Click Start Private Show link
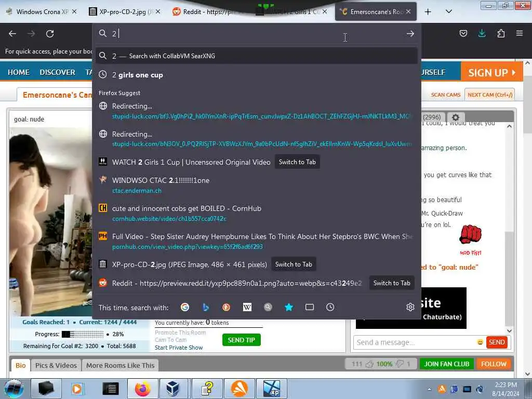Image resolution: width=532 pixels, height=399 pixels. click(179, 348)
